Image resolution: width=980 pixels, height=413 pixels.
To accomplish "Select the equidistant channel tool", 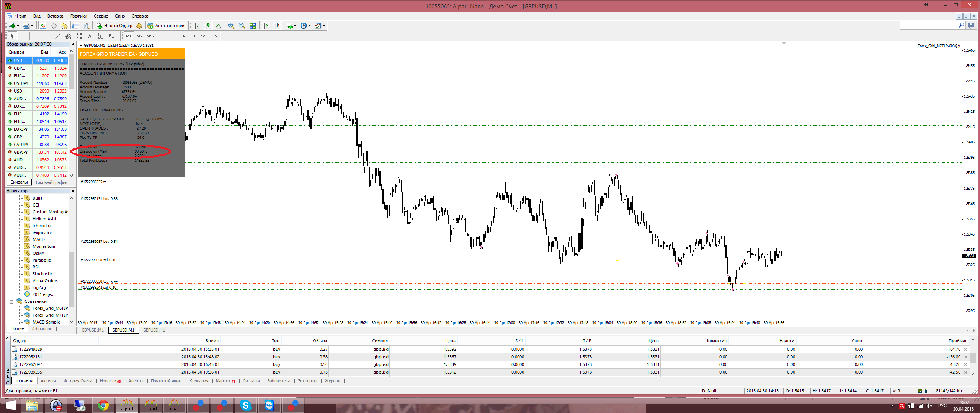I will pyautogui.click(x=69, y=36).
